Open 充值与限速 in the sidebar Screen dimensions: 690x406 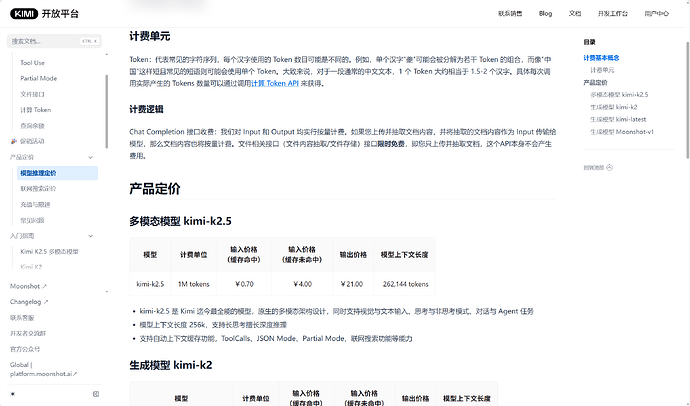(35, 205)
